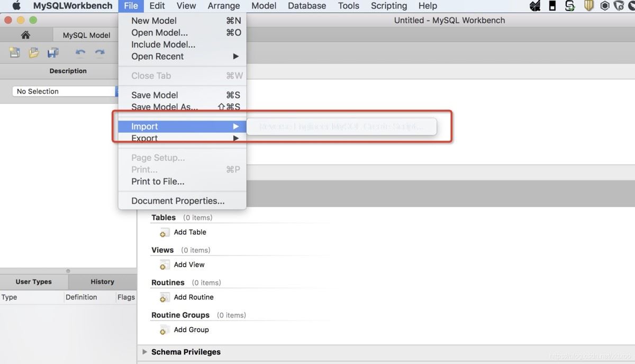Click the chart-shaped menu bar status icon
This screenshot has height=364, width=635.
[534, 6]
